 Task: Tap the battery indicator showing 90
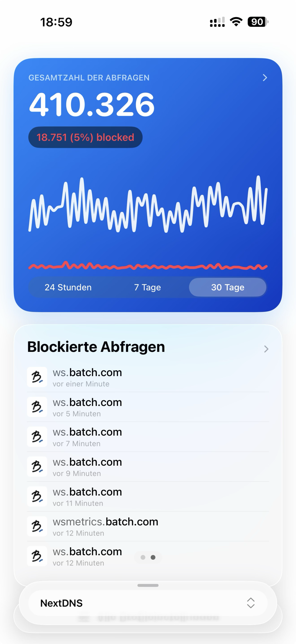258,22
